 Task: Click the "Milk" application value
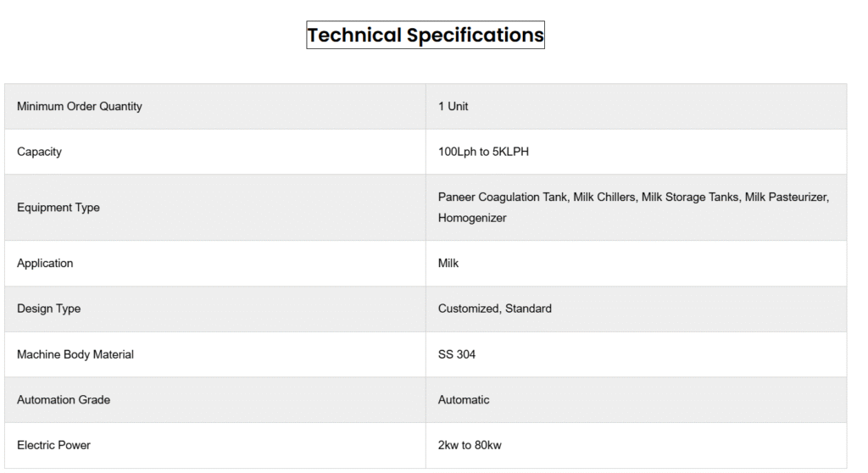(x=448, y=264)
